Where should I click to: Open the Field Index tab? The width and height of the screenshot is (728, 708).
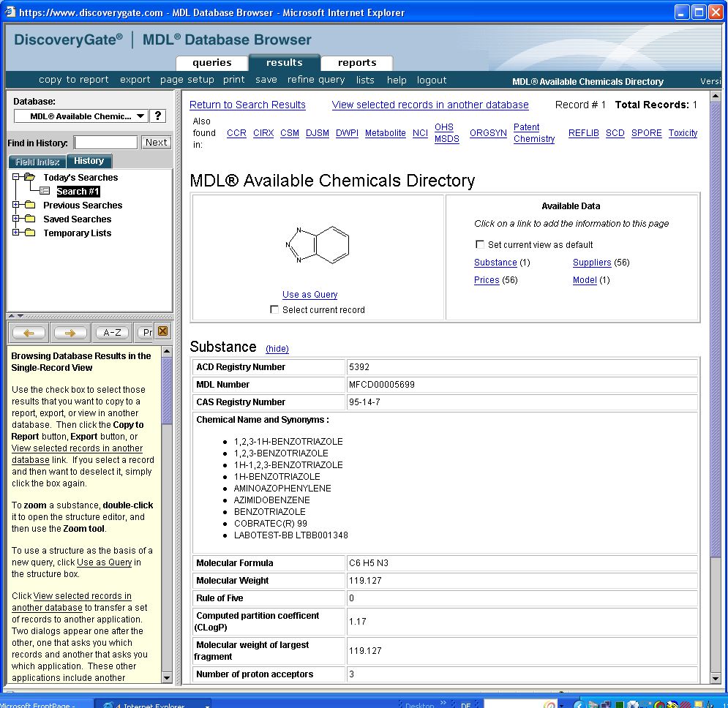coord(37,162)
